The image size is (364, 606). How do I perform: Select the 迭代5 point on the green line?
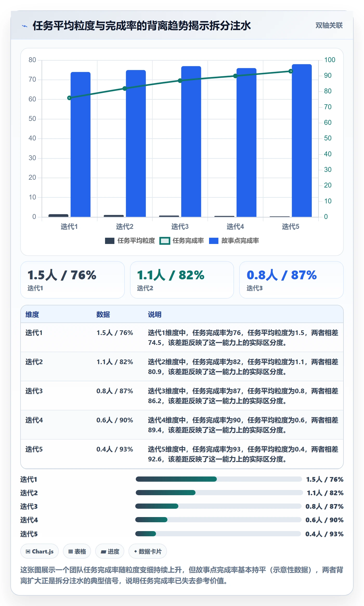click(291, 71)
